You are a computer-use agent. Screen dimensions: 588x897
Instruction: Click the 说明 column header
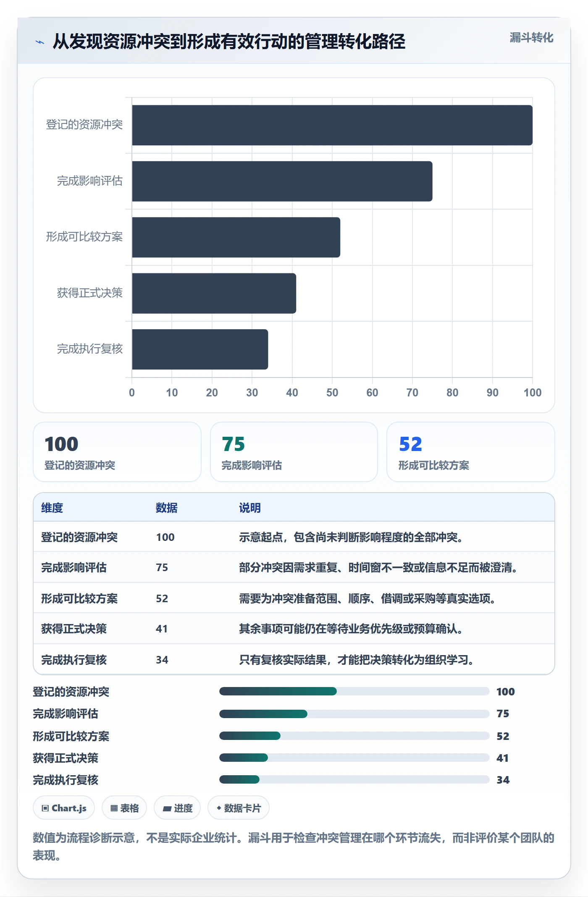pos(250,508)
